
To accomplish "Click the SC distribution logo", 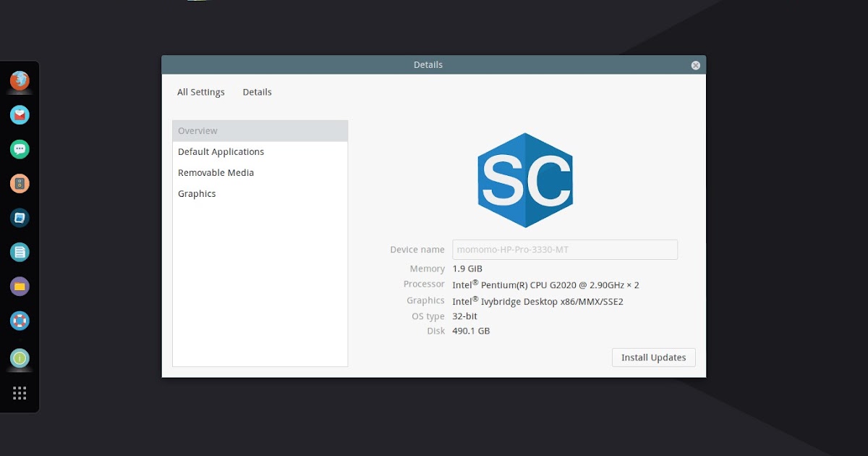I will click(524, 179).
